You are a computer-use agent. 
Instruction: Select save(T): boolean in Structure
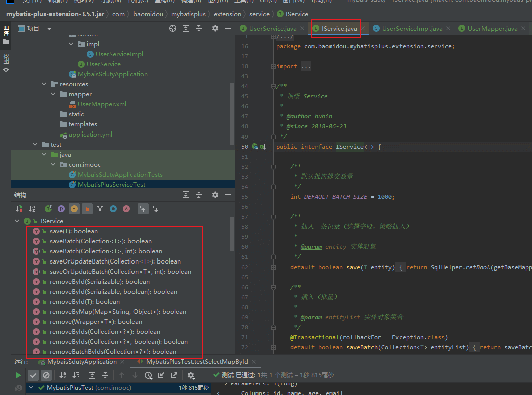tap(74, 231)
